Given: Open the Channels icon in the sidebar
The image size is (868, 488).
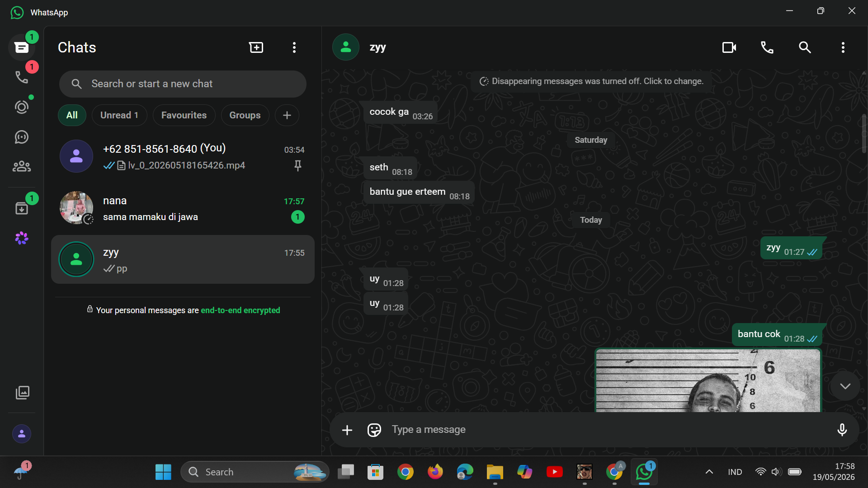Looking at the screenshot, I should click(x=21, y=137).
